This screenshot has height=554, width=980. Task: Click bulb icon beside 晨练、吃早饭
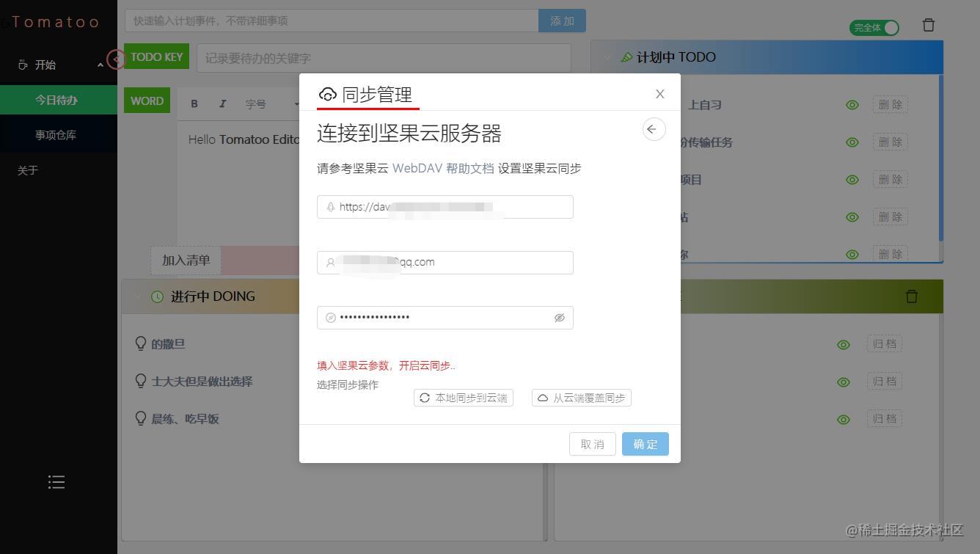141,418
